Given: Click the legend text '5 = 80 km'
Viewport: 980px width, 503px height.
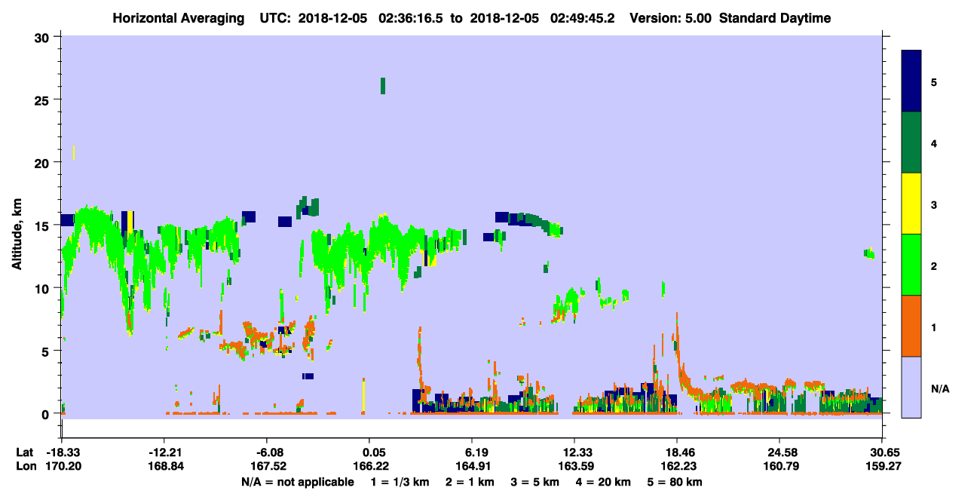Looking at the screenshot, I should point(675,482).
